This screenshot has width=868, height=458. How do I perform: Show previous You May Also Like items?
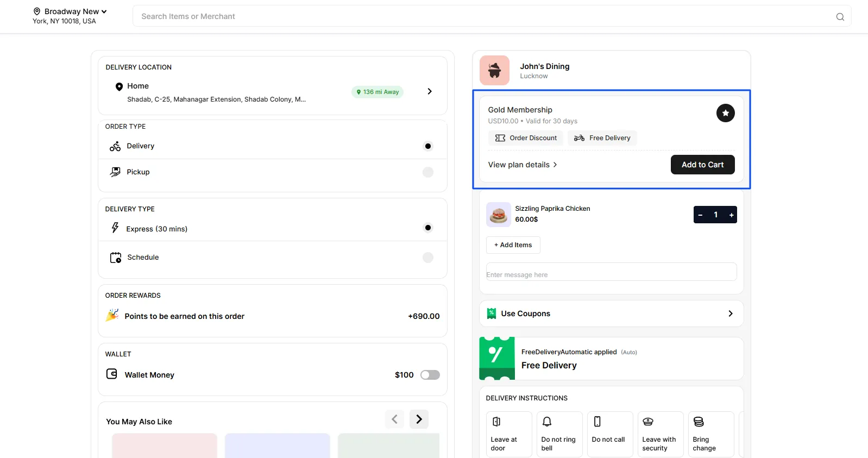pos(394,419)
